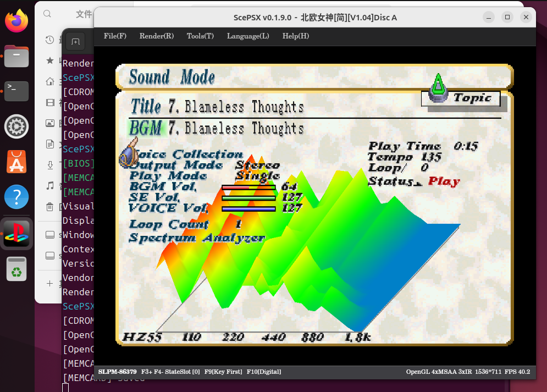
Task: Adjust the green SE Vol. bar
Action: (248, 198)
